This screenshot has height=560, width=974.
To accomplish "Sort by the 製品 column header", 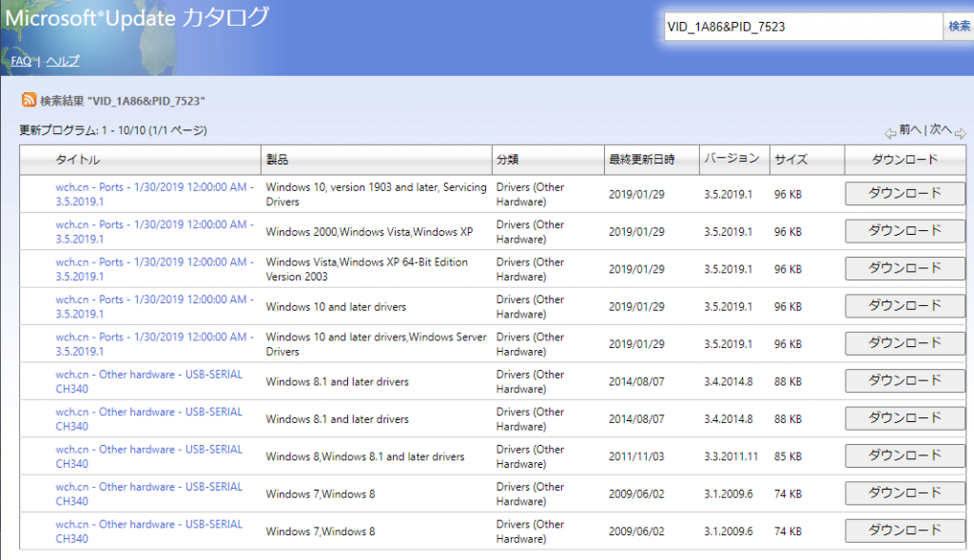I will 277,160.
